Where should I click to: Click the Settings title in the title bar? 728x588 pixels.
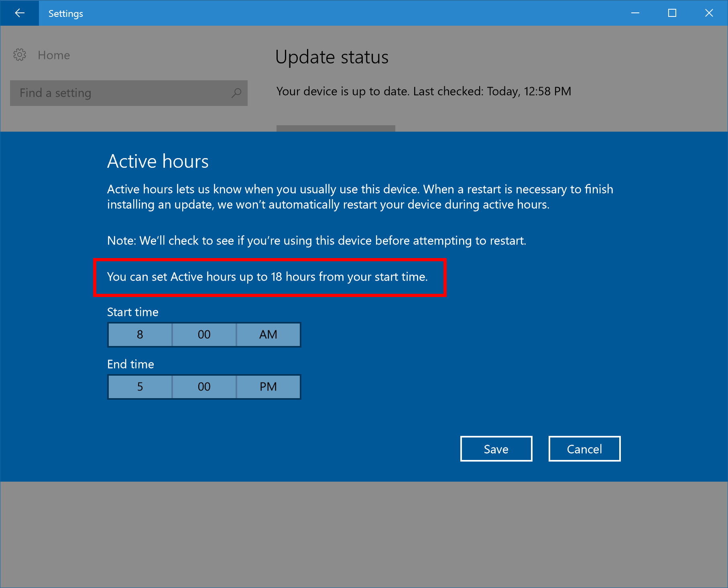(x=66, y=14)
